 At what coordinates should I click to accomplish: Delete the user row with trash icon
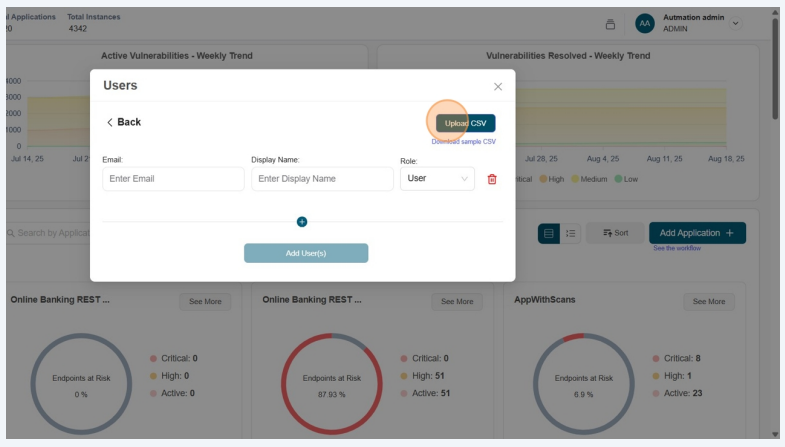click(x=492, y=179)
